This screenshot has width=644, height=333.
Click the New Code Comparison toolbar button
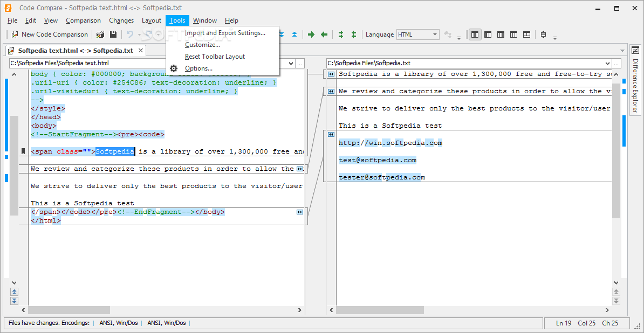point(49,34)
